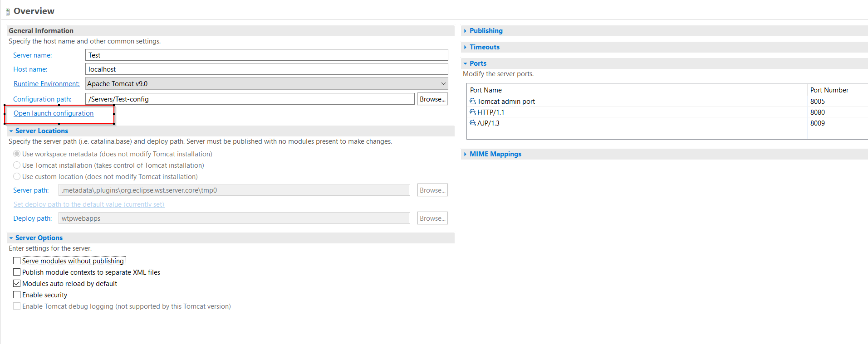The image size is (868, 344).
Task: Tick the Enable security checkbox
Action: tap(17, 295)
